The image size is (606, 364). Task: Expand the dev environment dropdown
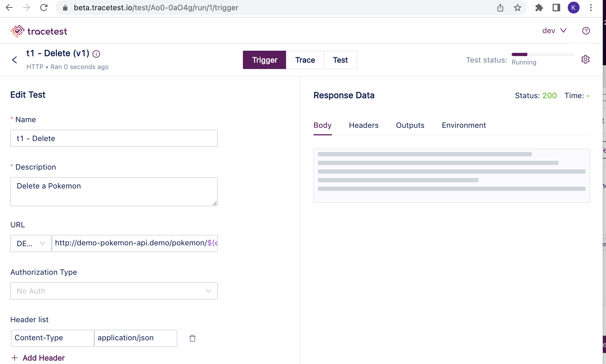[x=554, y=31]
